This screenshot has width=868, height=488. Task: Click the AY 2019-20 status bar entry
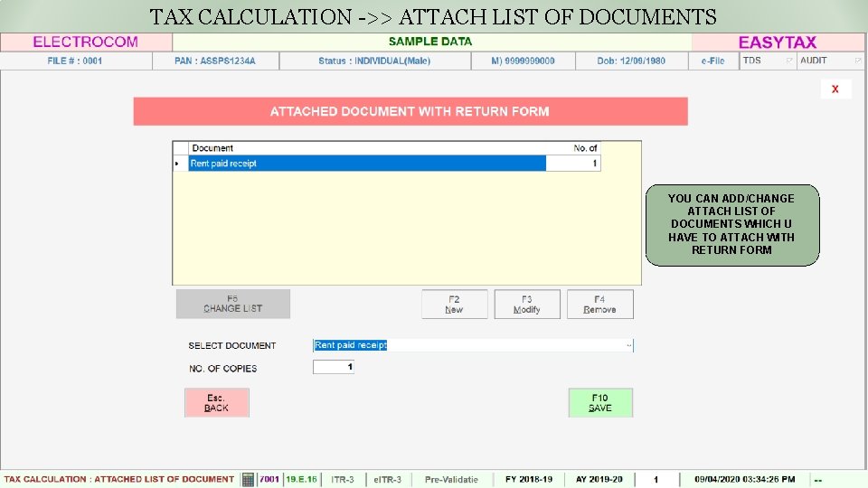point(599,479)
